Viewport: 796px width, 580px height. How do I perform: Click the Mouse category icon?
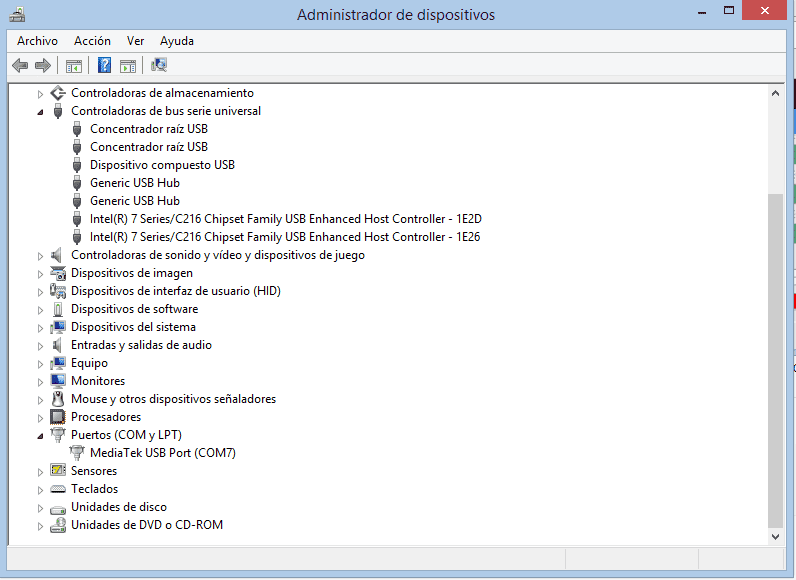click(58, 399)
